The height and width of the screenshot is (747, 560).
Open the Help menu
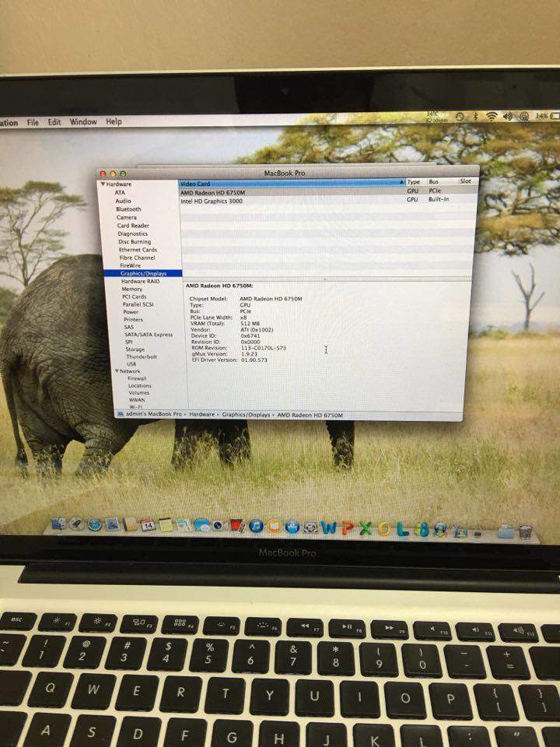coord(114,121)
